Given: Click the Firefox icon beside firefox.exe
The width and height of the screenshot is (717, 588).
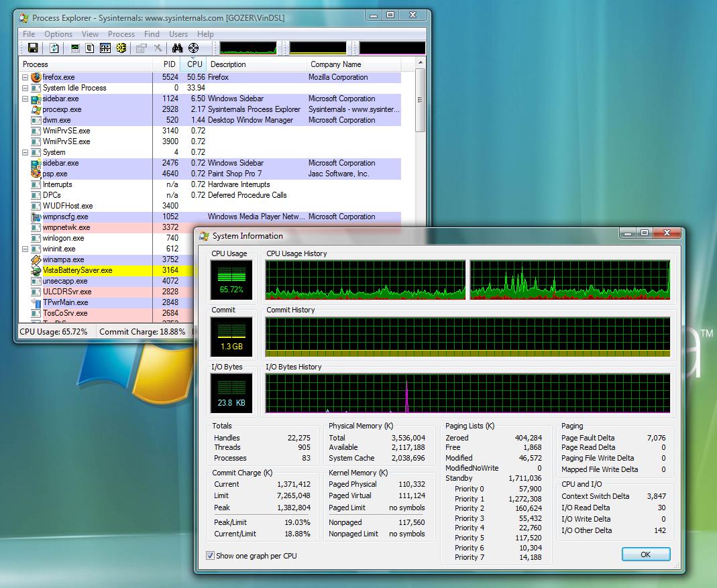Looking at the screenshot, I should [x=36, y=77].
